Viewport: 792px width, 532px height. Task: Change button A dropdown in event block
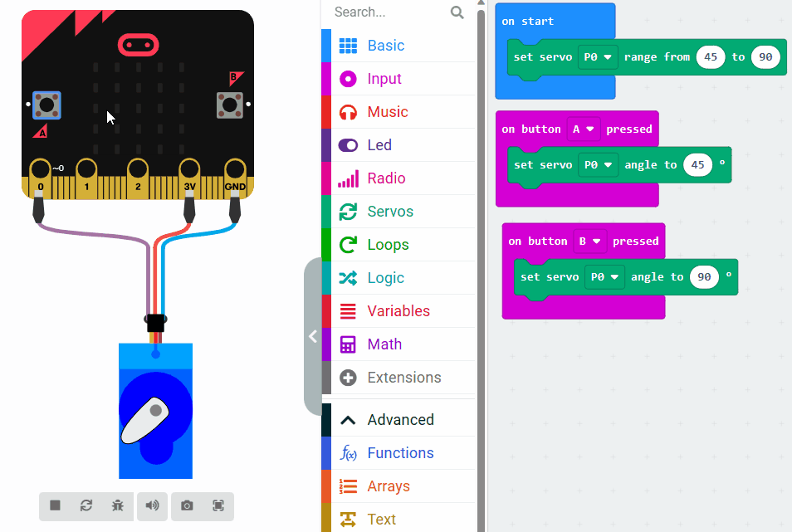584,129
